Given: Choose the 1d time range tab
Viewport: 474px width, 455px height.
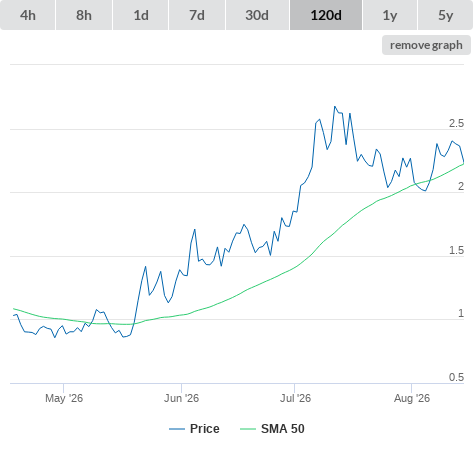Looking at the screenshot, I should (141, 15).
